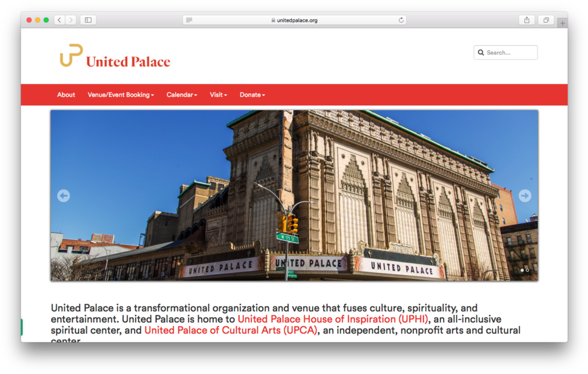Open the About page
The height and width of the screenshot is (374, 588).
pos(66,95)
